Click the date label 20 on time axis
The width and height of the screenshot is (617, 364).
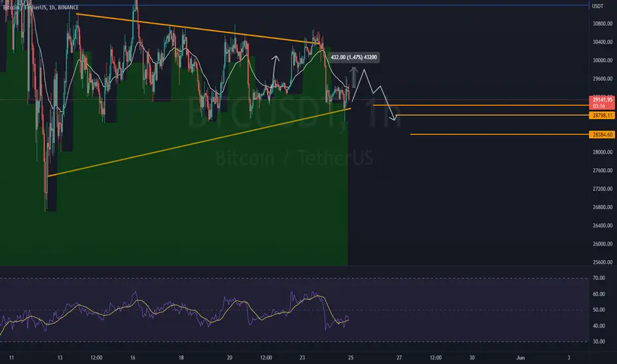click(230, 357)
